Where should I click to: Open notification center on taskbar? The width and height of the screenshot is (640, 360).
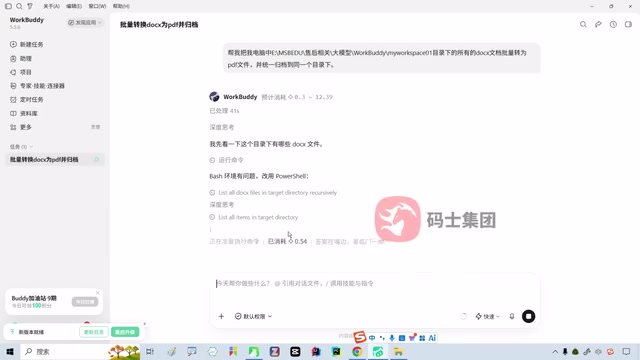tap(627, 351)
